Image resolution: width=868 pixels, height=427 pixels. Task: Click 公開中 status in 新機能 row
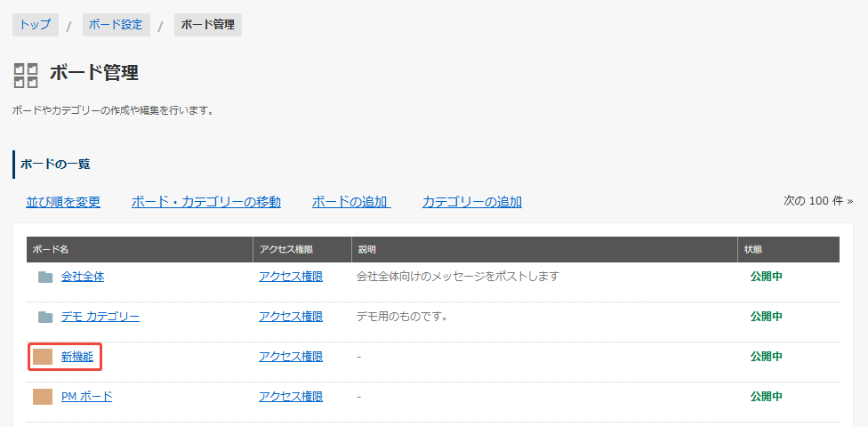[766, 358]
